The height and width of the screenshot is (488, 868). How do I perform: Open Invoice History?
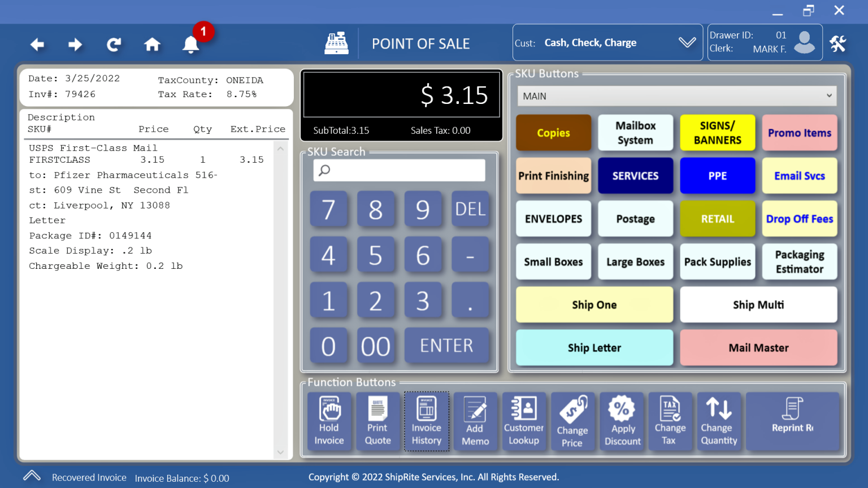point(427,421)
